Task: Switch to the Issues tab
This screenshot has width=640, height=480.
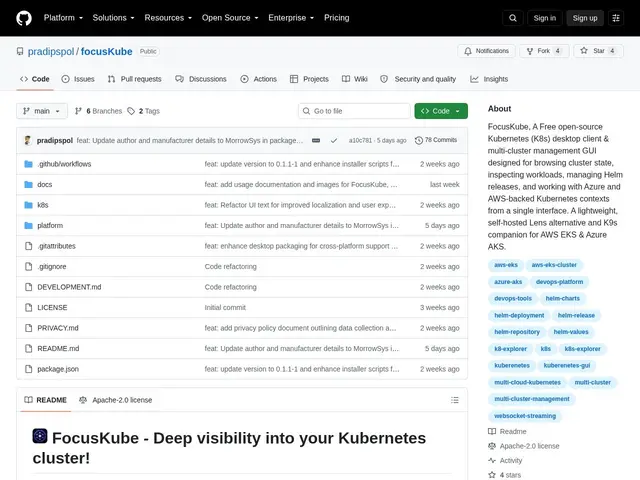Action: coord(78,79)
